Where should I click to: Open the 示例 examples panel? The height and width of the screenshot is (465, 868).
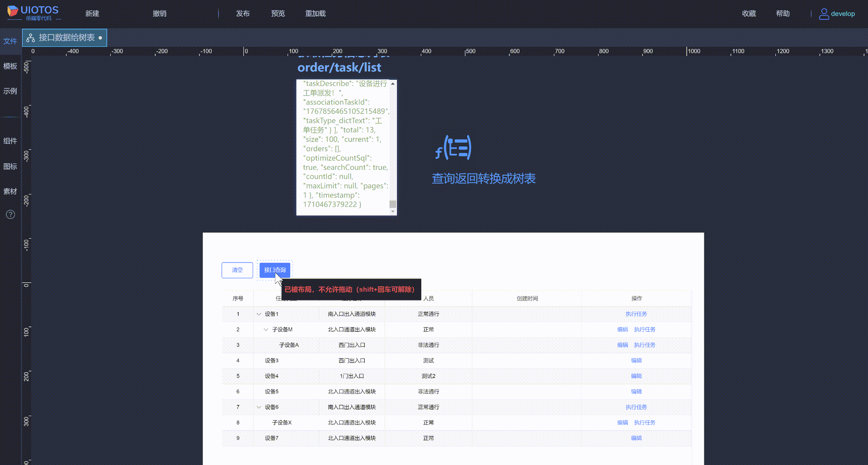(x=10, y=91)
